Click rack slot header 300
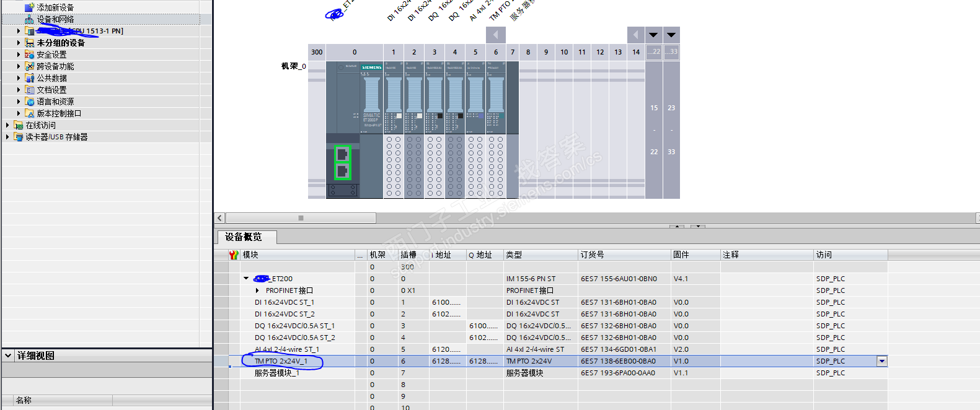 pos(317,52)
